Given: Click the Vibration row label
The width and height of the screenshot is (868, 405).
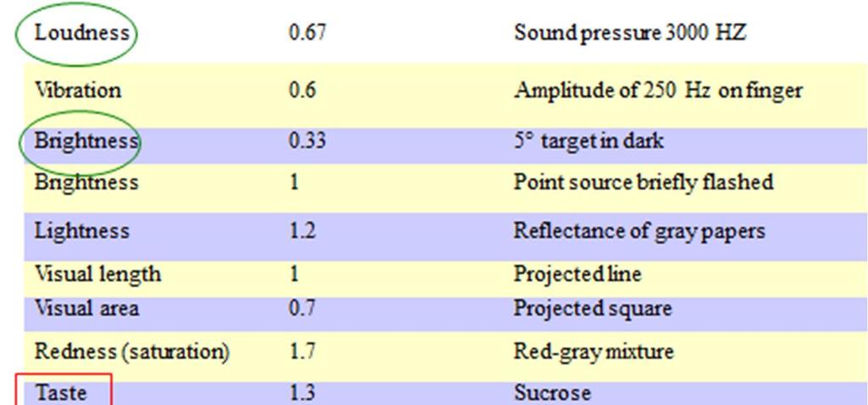Looking at the screenshot, I should pos(78,90).
